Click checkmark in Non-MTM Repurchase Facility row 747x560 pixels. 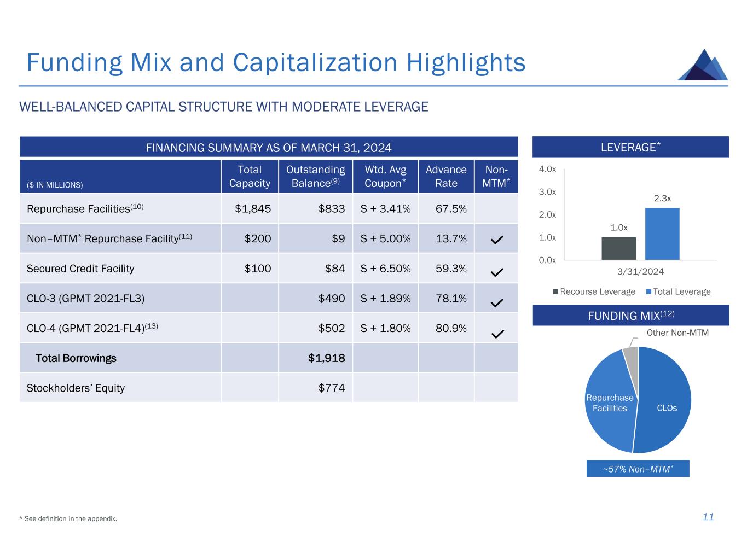[x=497, y=240]
